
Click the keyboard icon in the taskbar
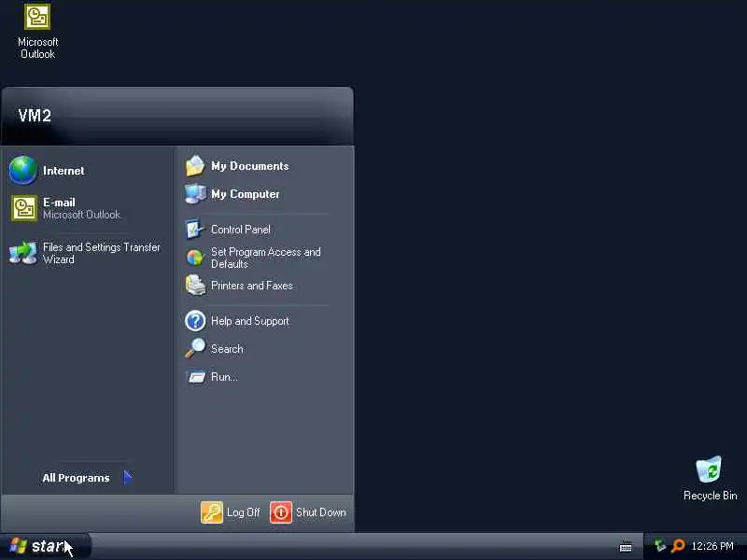tap(626, 547)
